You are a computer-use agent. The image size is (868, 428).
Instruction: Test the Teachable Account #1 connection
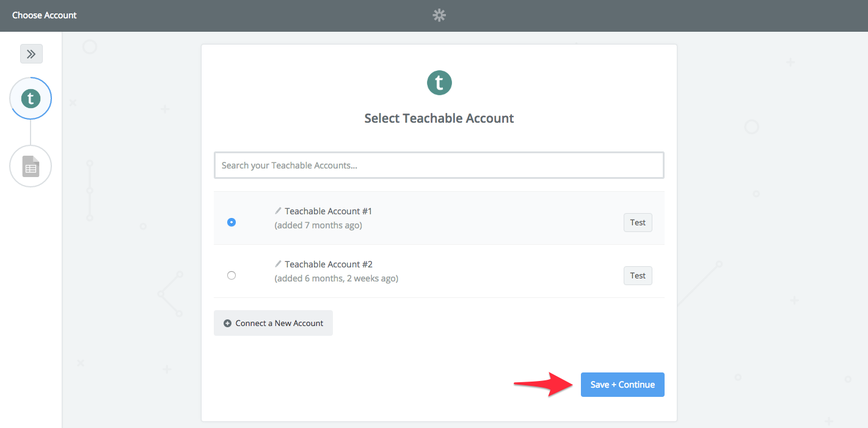(x=638, y=222)
